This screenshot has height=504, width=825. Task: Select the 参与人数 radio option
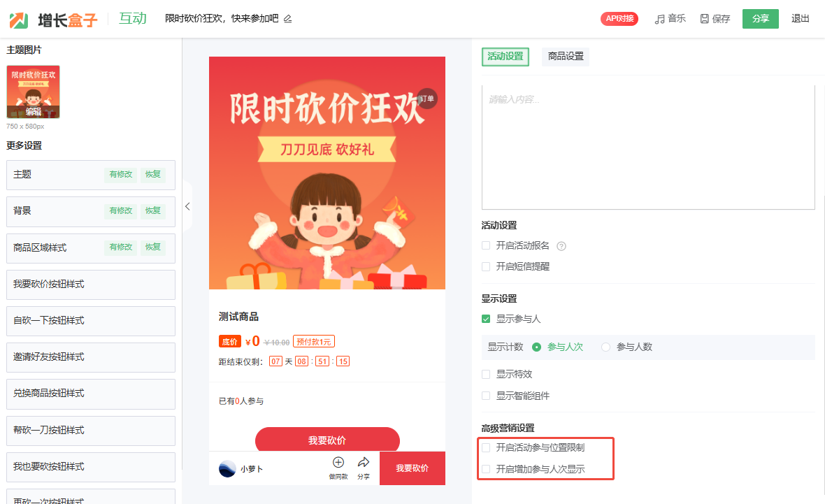coord(605,347)
